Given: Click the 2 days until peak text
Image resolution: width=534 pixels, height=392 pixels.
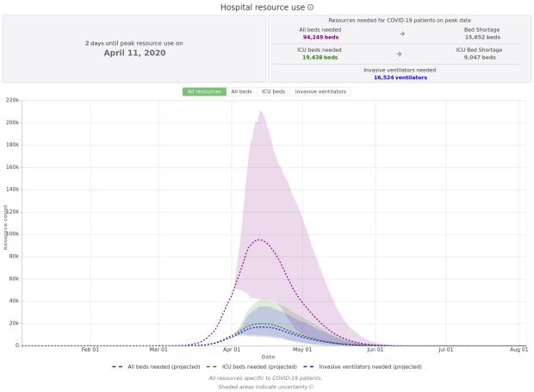Looking at the screenshot, I should click(x=134, y=43).
